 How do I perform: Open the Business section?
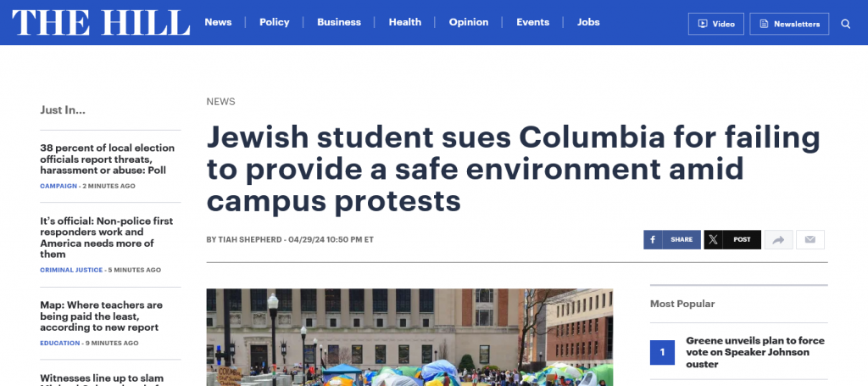[x=339, y=22]
